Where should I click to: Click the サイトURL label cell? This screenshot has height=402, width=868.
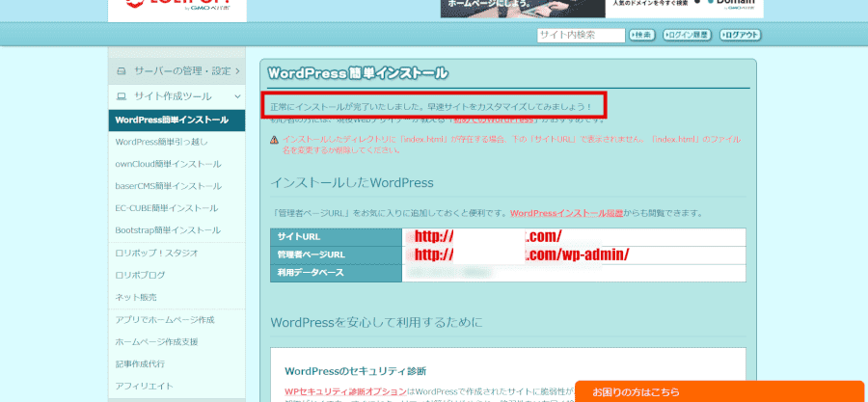tap(336, 236)
